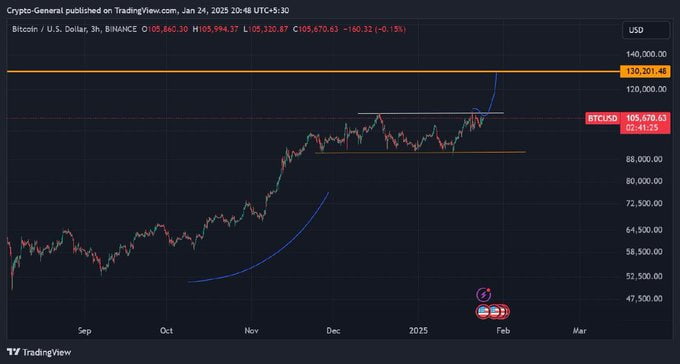Screen dimensions: 680x364
Task: Click the Dec label on the time axis
Action: [x=333, y=331]
